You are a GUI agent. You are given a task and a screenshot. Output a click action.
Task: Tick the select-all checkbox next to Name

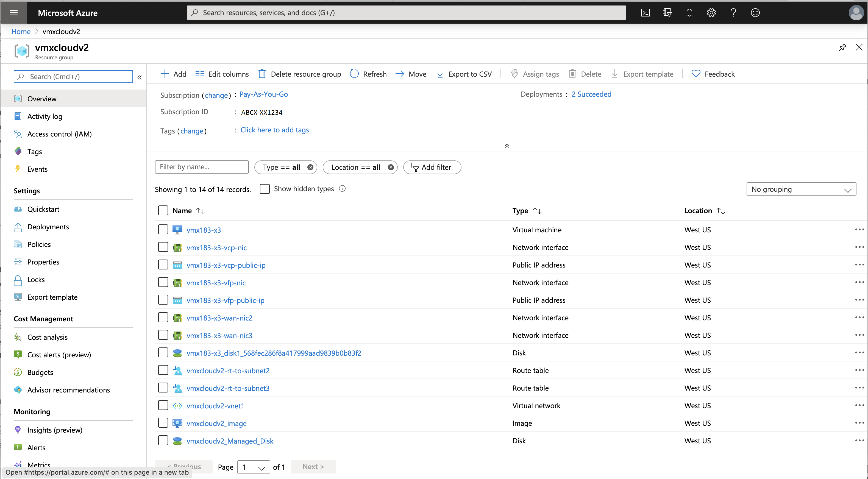[163, 211]
